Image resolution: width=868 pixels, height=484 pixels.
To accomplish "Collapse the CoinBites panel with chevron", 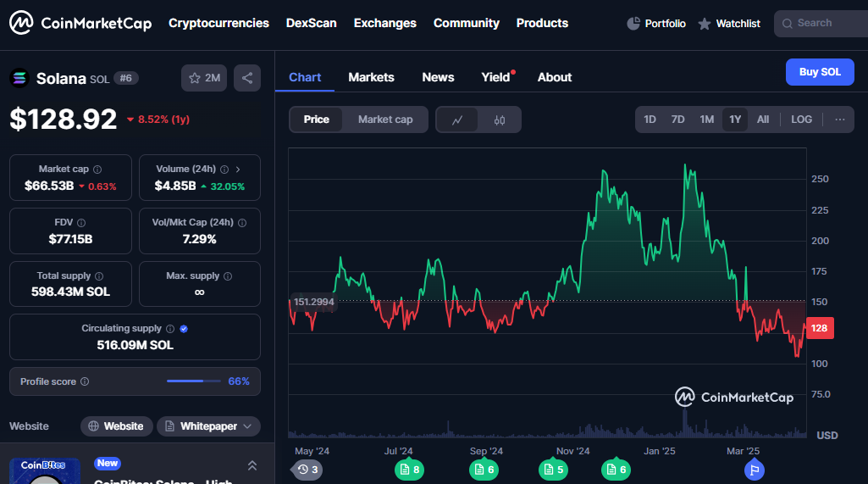I will pos(252,465).
